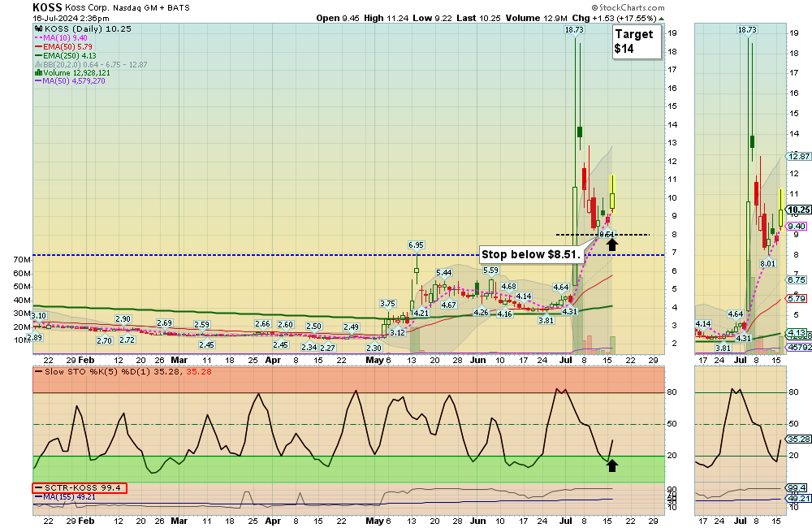Image resolution: width=812 pixels, height=528 pixels.
Task: Select the "3.12" price low label
Action: pyautogui.click(x=398, y=332)
